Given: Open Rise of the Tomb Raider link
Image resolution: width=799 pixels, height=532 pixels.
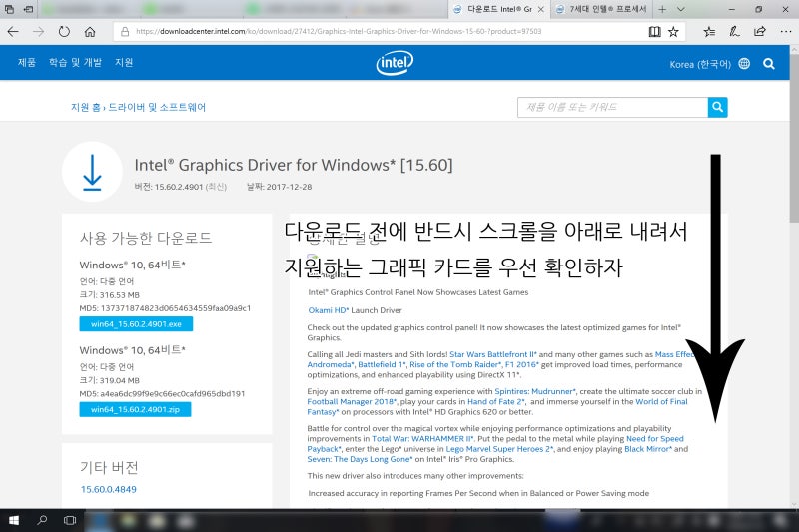Looking at the screenshot, I should click(455, 364).
